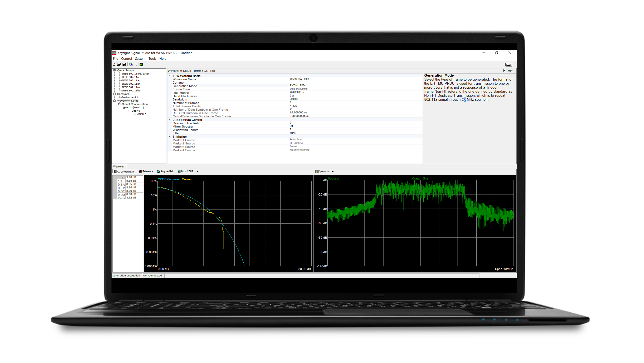This screenshot has width=644, height=363.
Task: Open Instrument 1 hardware node
Action: click(x=130, y=97)
